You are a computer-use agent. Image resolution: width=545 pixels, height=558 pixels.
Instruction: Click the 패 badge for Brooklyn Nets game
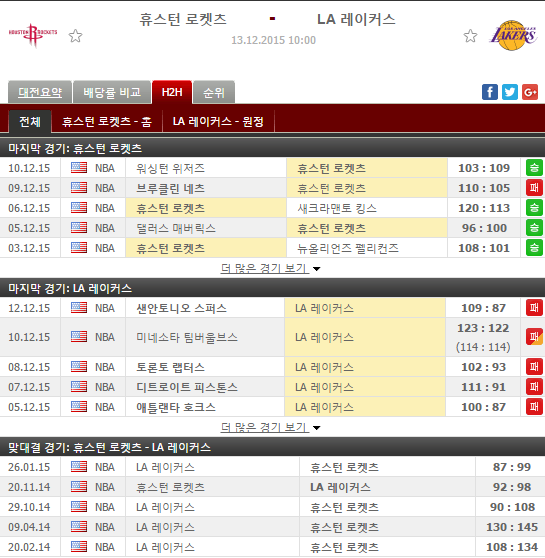pyautogui.click(x=534, y=188)
